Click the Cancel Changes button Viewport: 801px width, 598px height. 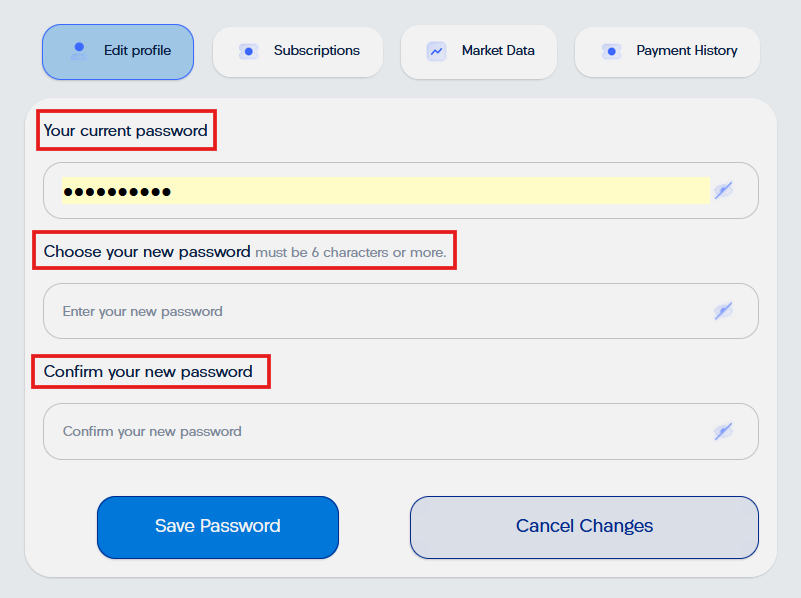(584, 527)
